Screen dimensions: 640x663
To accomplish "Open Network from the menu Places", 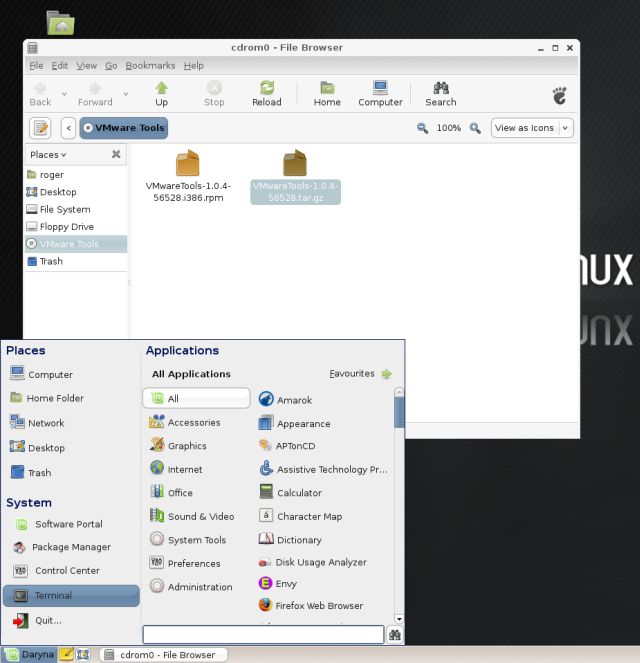I will pyautogui.click(x=37, y=422).
